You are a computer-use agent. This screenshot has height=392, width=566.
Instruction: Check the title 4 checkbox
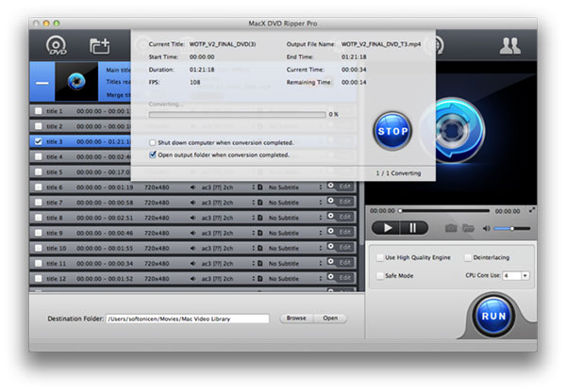39,156
